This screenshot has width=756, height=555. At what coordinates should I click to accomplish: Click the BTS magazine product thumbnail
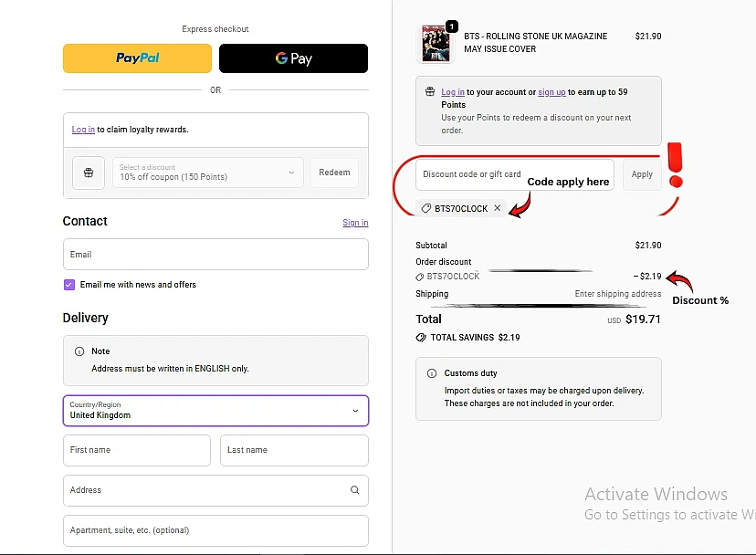436,43
